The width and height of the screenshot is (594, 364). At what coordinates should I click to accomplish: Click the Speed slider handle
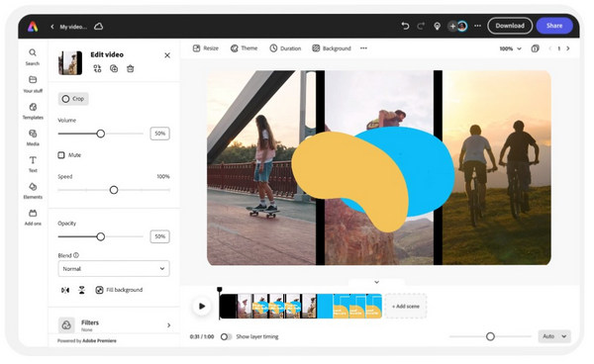pos(114,190)
